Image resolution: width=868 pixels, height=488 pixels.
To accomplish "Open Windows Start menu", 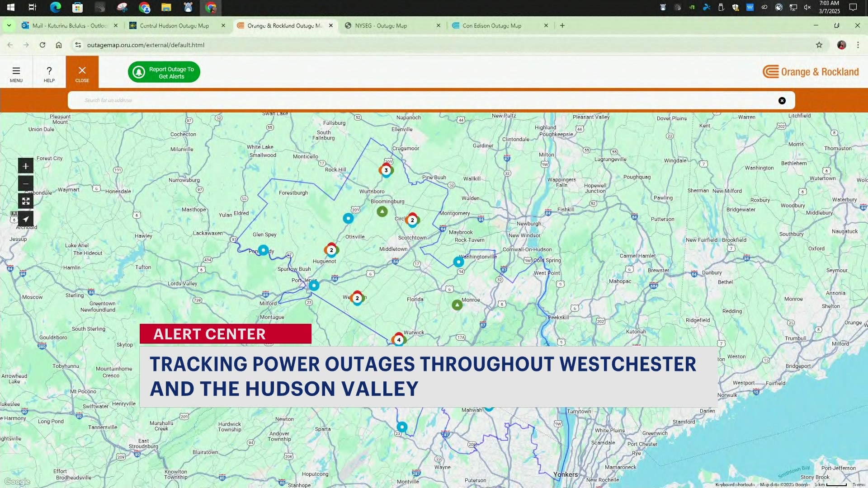I will pyautogui.click(x=10, y=8).
